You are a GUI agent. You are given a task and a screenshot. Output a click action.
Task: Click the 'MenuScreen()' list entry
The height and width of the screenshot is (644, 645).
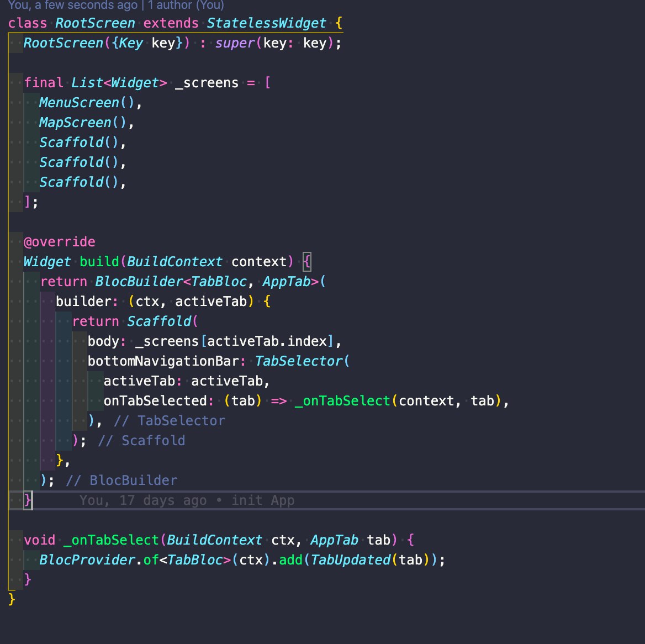pos(87,103)
